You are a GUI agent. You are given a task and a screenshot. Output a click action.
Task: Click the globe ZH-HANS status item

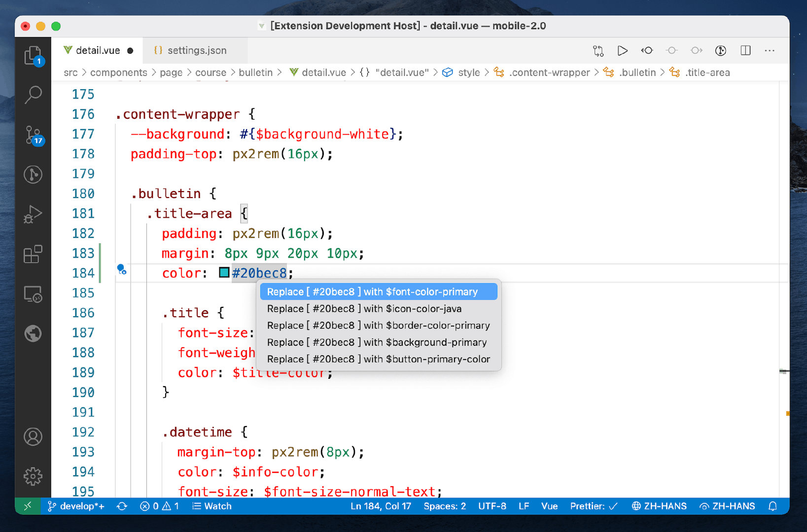pyautogui.click(x=659, y=506)
